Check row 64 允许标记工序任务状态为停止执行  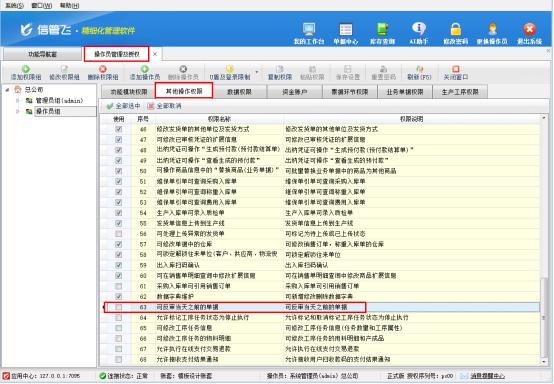[119, 318]
